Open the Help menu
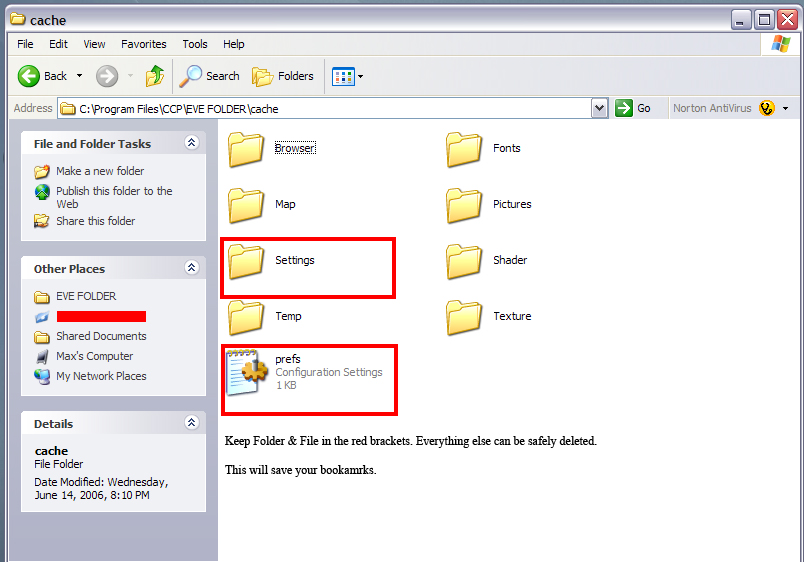The height and width of the screenshot is (562, 804). (x=233, y=44)
